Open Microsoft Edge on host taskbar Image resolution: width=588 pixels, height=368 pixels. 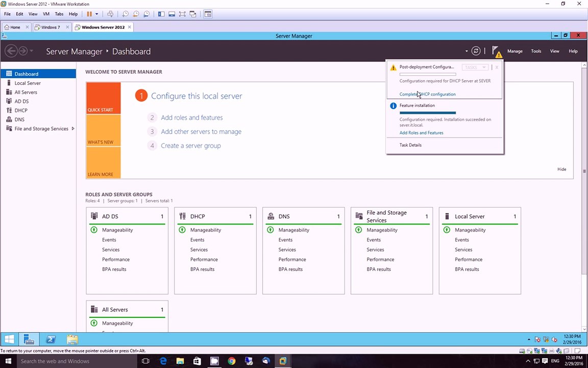[163, 361]
